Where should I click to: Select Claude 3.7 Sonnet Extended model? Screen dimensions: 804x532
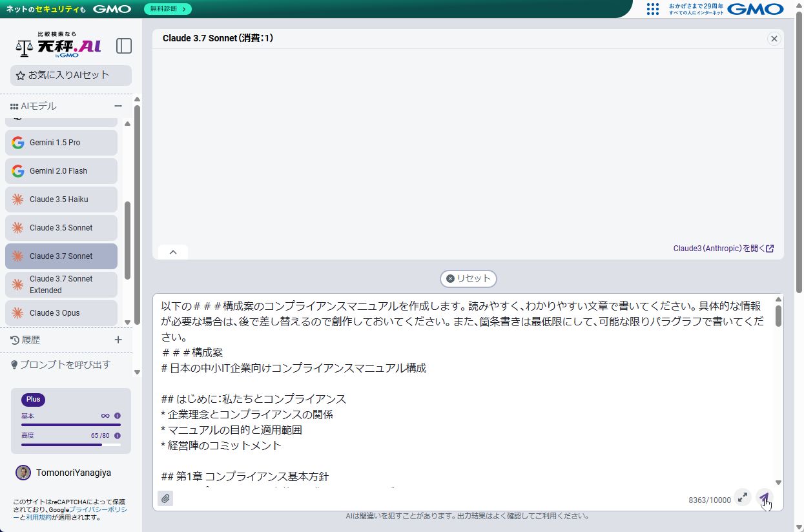pos(61,285)
